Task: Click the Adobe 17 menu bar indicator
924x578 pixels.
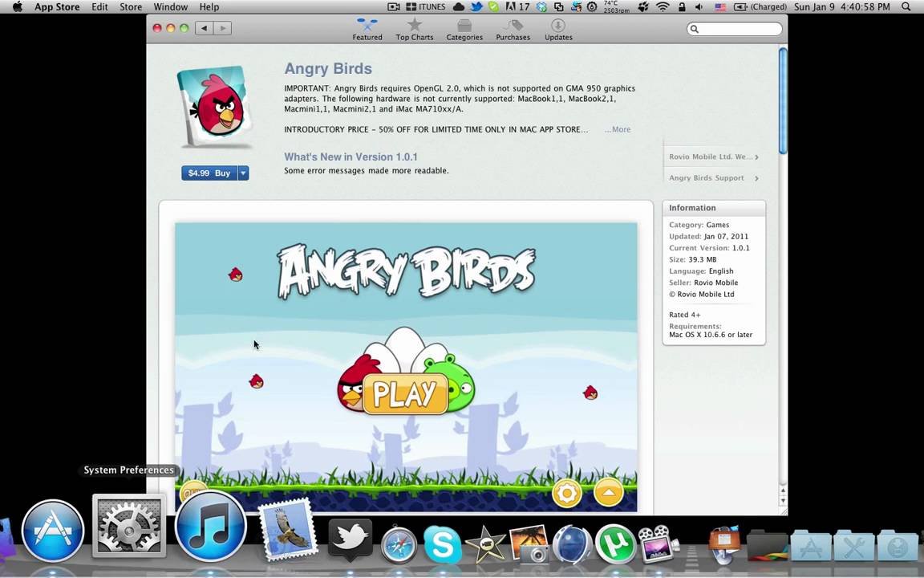Action: click(518, 7)
